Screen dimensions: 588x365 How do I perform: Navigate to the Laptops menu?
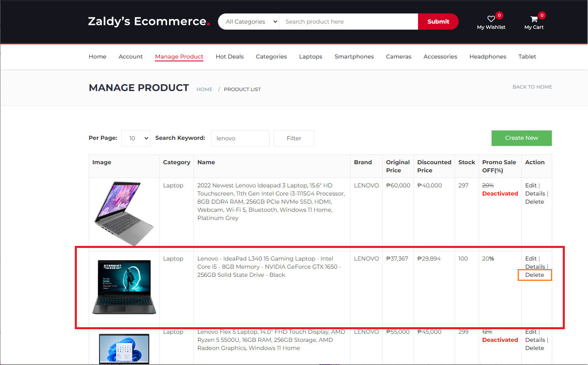[x=310, y=56]
